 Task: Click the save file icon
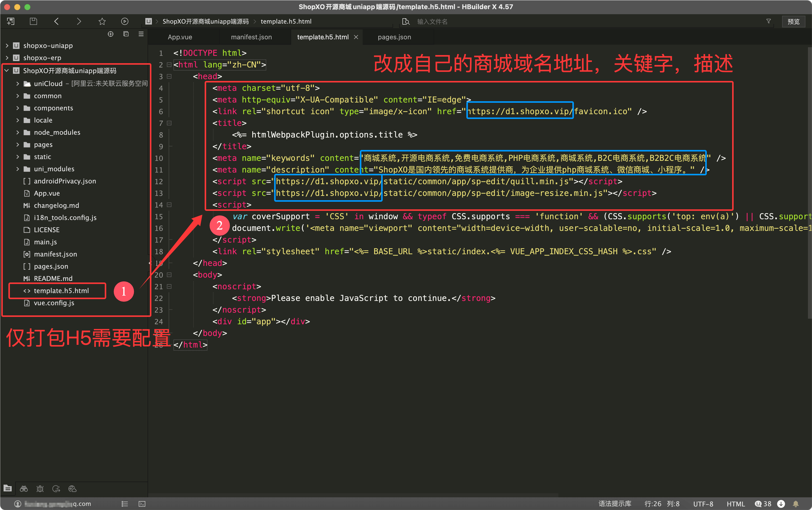pyautogui.click(x=33, y=21)
